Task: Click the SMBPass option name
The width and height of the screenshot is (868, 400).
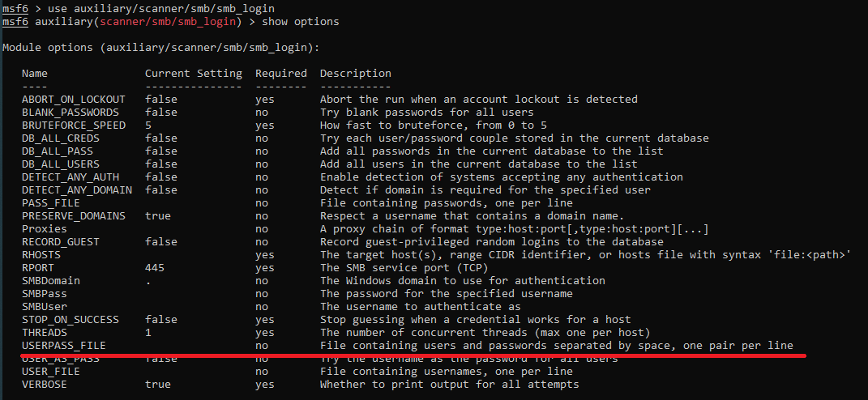Action: 45,293
